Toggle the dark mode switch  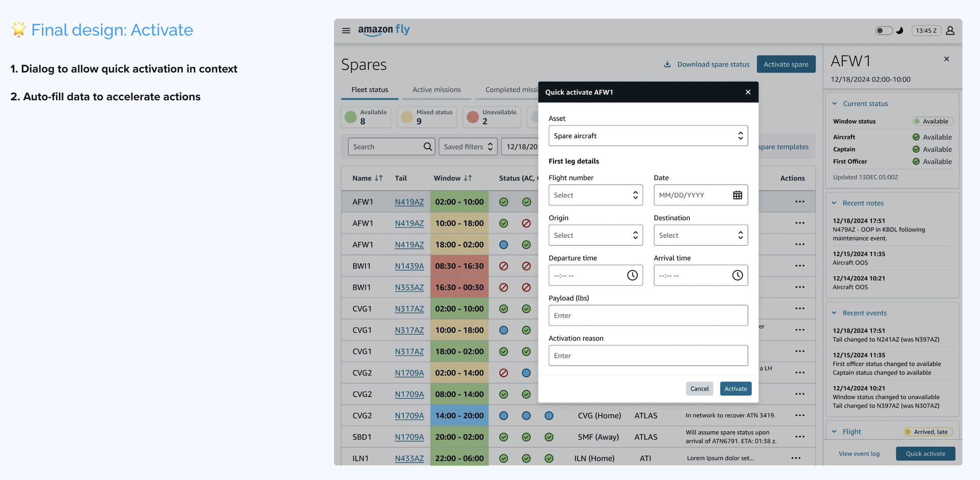884,31
